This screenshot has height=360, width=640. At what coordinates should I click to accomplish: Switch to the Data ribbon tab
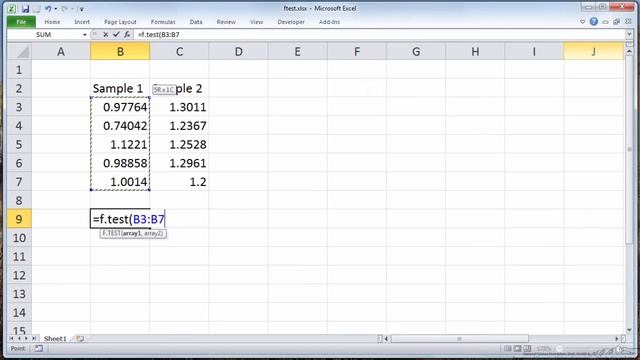(x=196, y=22)
